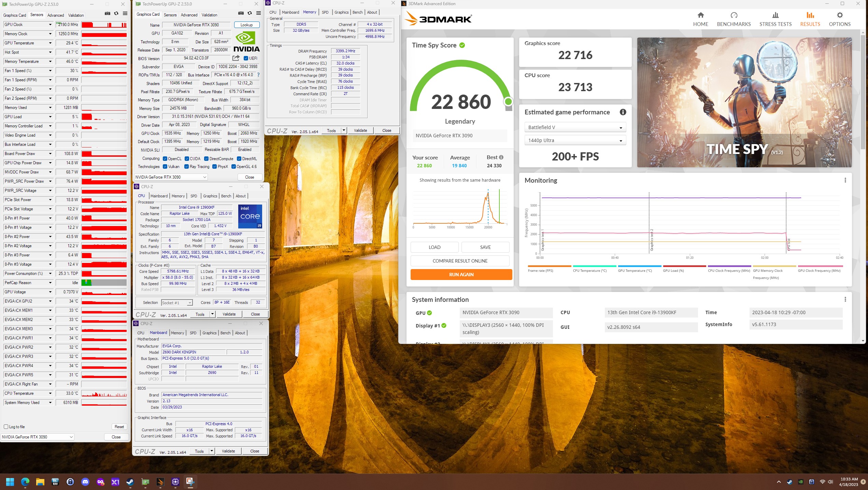This screenshot has height=490, width=868.
Task: Click Time Spy score gauge knob
Action: tap(508, 101)
